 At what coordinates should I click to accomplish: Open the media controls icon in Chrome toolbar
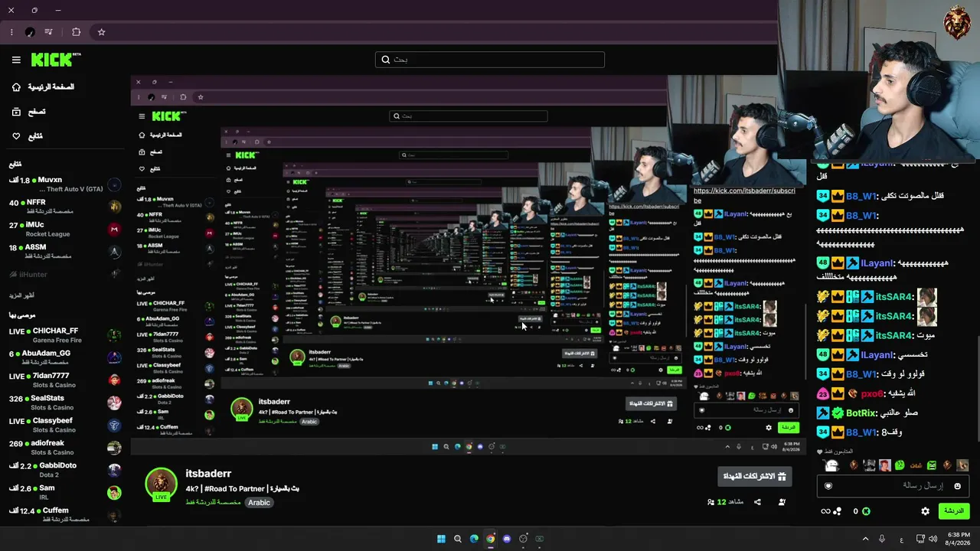(49, 32)
